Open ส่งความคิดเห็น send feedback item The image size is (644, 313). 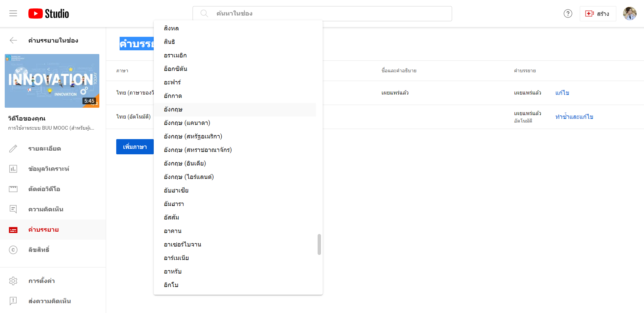pyautogui.click(x=49, y=301)
